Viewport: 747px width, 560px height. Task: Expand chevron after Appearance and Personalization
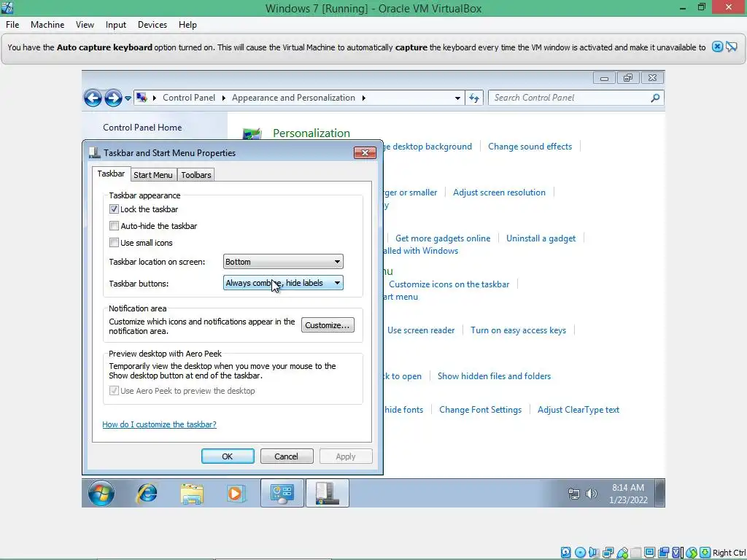click(364, 98)
